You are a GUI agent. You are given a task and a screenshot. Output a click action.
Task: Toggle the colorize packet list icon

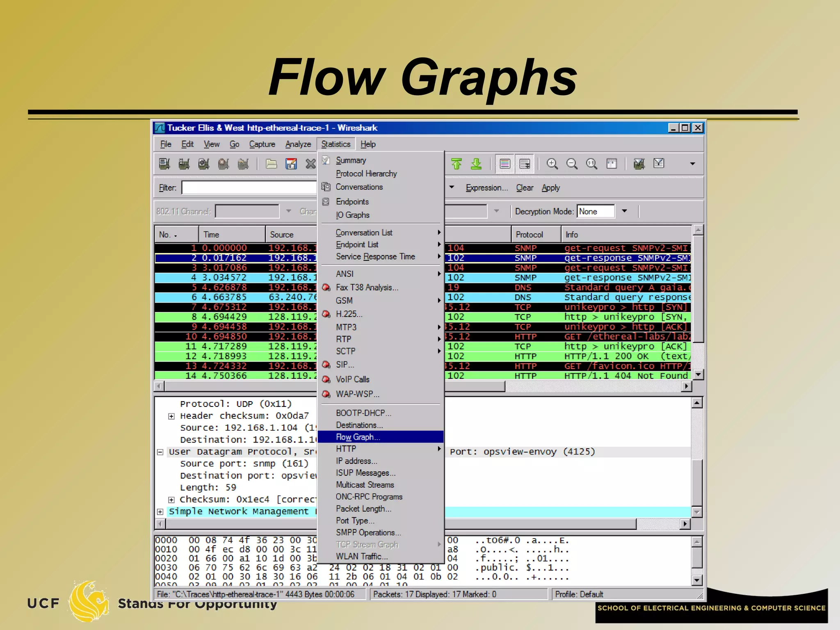(x=505, y=164)
